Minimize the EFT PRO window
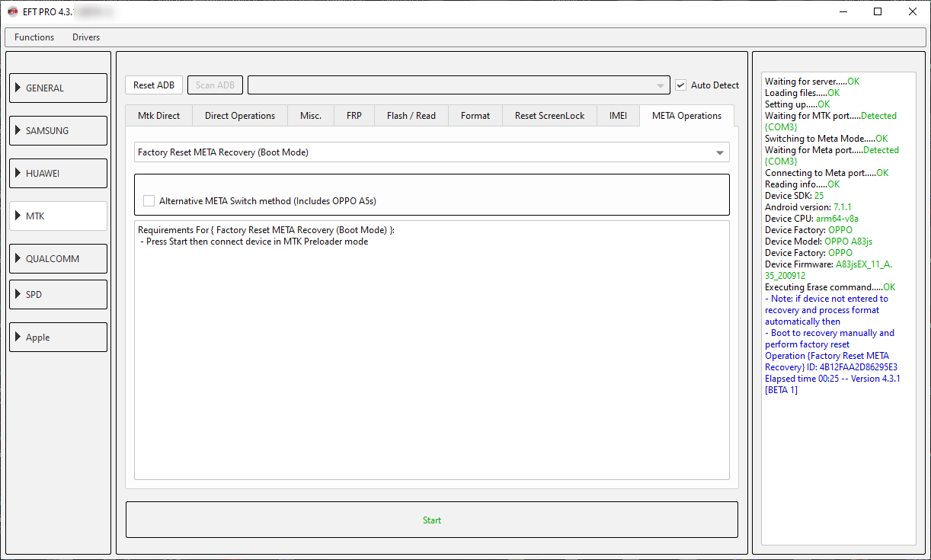Screen dimensions: 931x560 point(843,11)
